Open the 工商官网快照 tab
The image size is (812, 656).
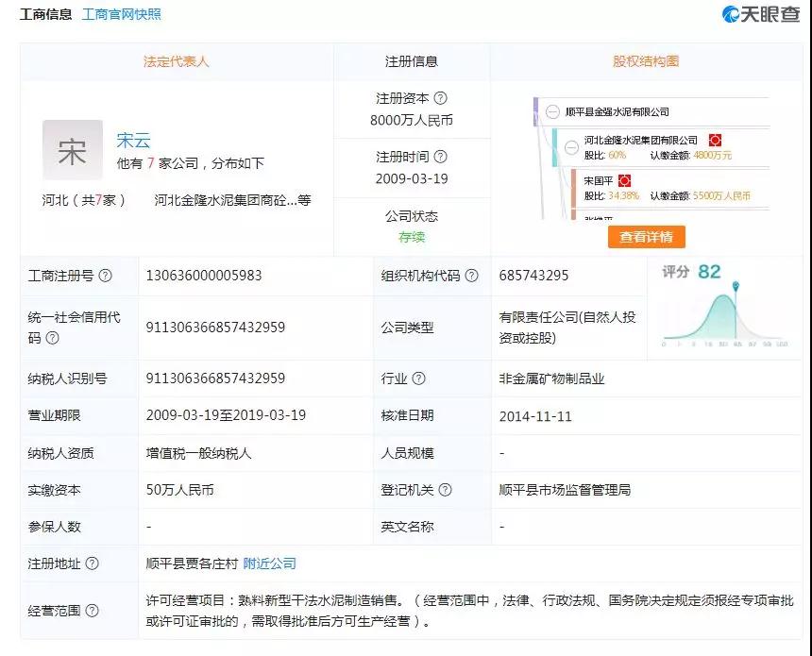tap(122, 14)
